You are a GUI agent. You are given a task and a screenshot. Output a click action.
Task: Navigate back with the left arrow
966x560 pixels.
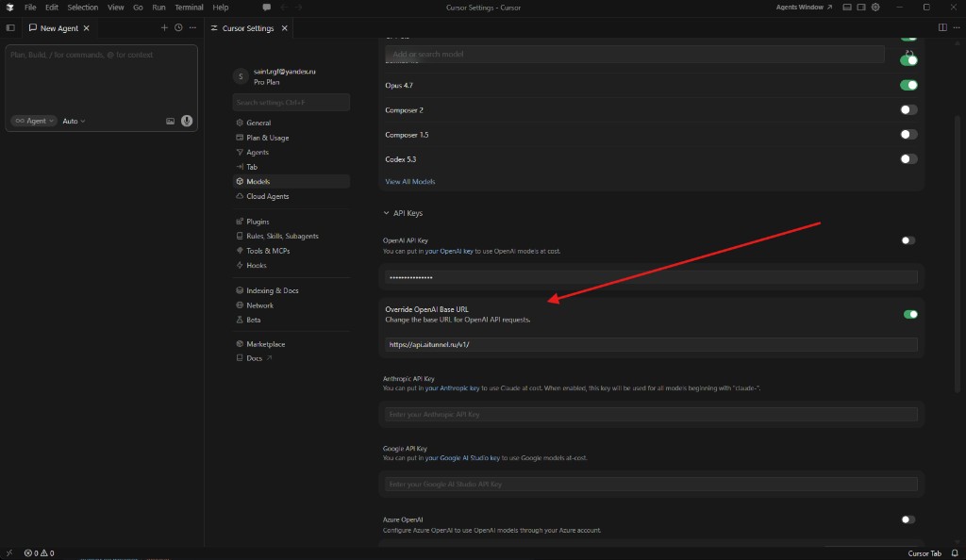click(x=283, y=8)
